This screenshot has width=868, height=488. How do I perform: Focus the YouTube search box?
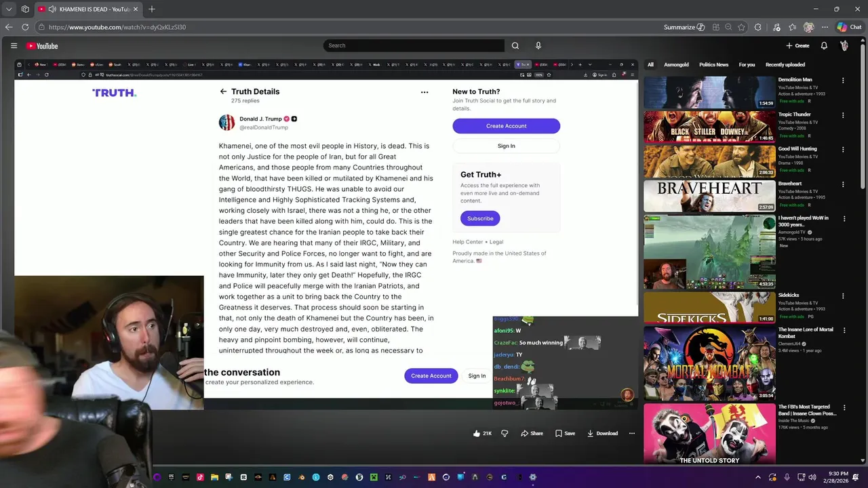pos(414,45)
